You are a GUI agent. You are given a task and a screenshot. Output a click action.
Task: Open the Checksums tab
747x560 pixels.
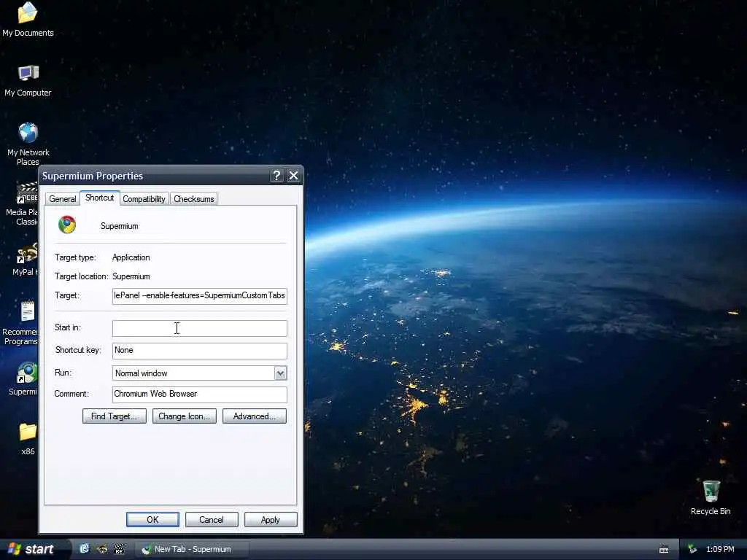(194, 199)
